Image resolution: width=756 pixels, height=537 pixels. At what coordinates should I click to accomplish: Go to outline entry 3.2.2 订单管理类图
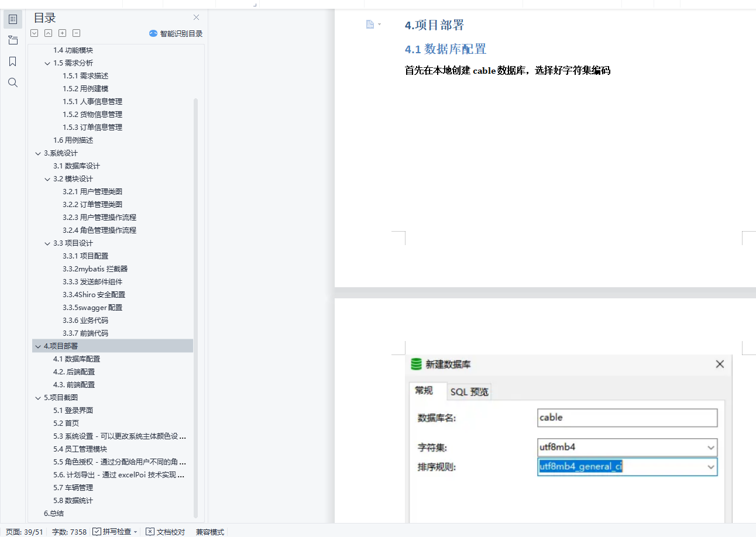click(x=92, y=205)
